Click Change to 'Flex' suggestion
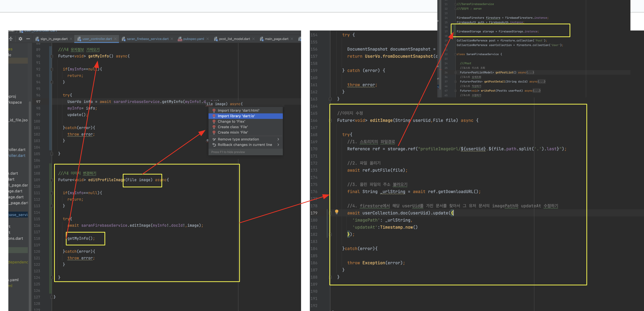Image resolution: width=644 pixels, height=311 pixels. [x=231, y=122]
